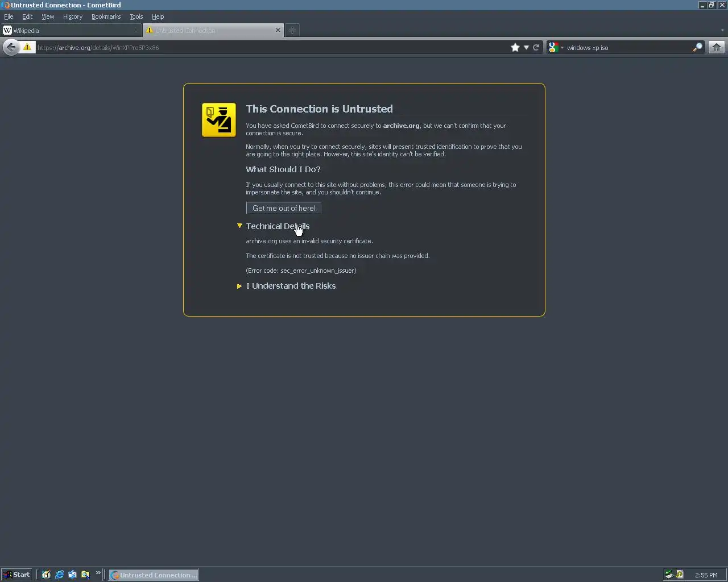Bookmark this page with the star icon
The image size is (728, 582).
tap(515, 48)
